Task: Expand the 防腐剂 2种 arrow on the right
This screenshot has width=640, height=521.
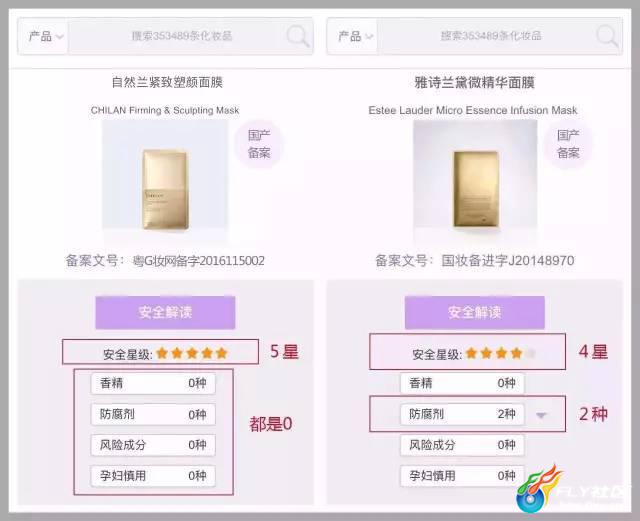Action: tap(541, 416)
